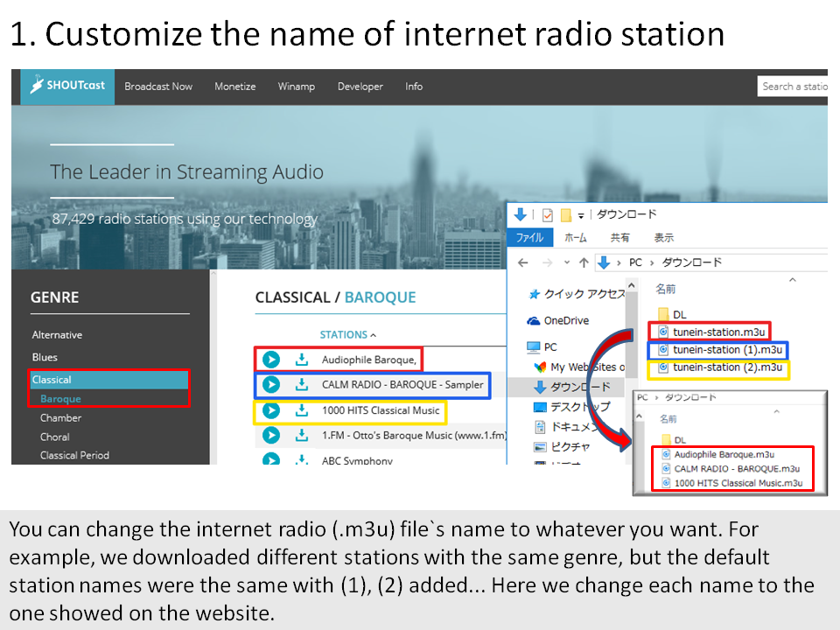This screenshot has width=840, height=630.
Task: Click the Audiophile Baroque station name
Action: pyautogui.click(x=368, y=360)
